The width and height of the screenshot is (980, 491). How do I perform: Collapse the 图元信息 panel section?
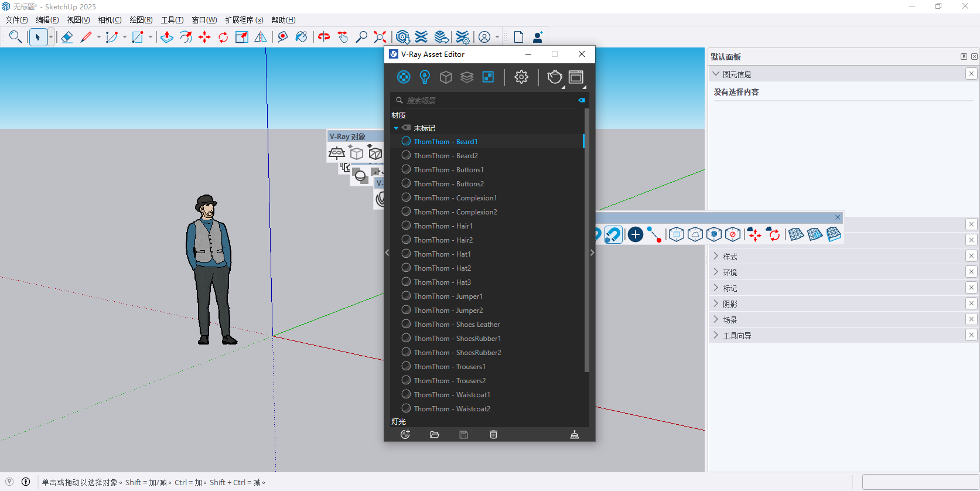pyautogui.click(x=716, y=74)
